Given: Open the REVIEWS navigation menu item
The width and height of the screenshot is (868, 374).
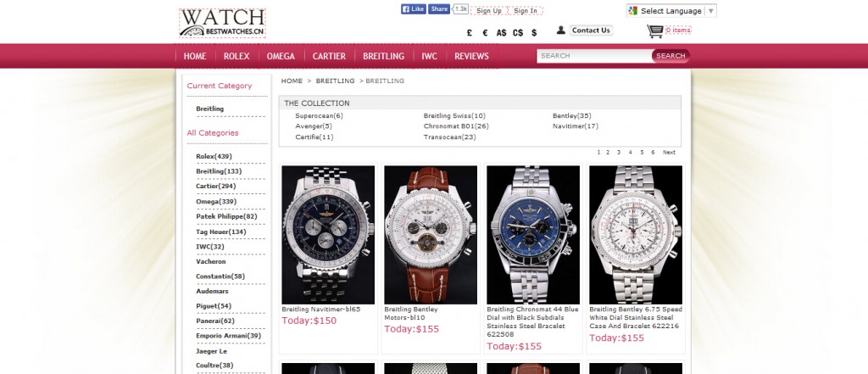Looking at the screenshot, I should (471, 56).
